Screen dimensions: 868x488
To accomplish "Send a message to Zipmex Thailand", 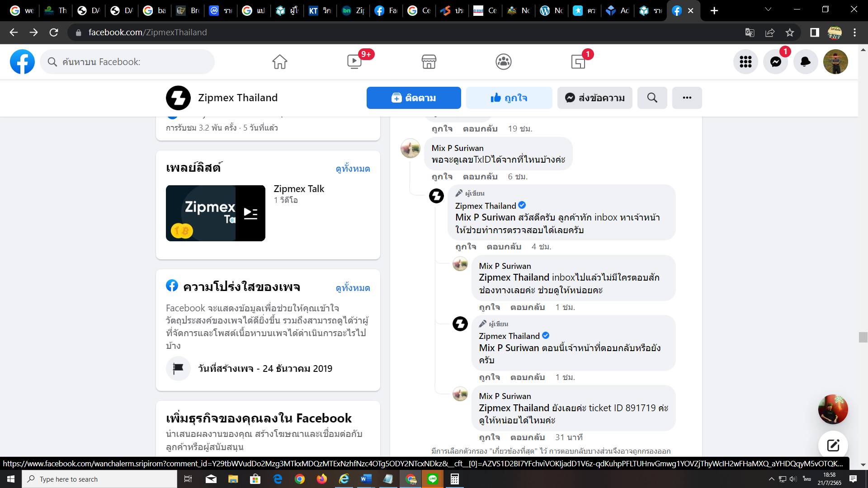I will coord(595,98).
